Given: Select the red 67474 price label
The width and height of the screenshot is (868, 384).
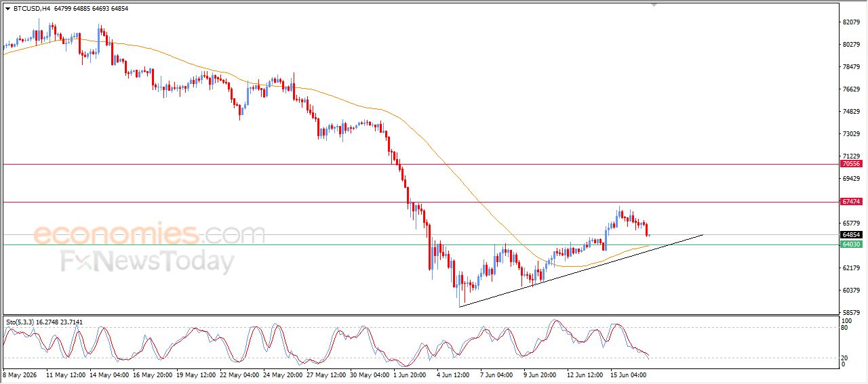Looking at the screenshot, I should click(851, 202).
